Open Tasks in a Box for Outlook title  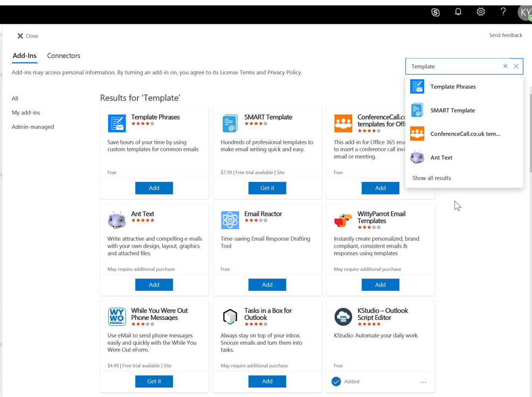tap(268, 314)
